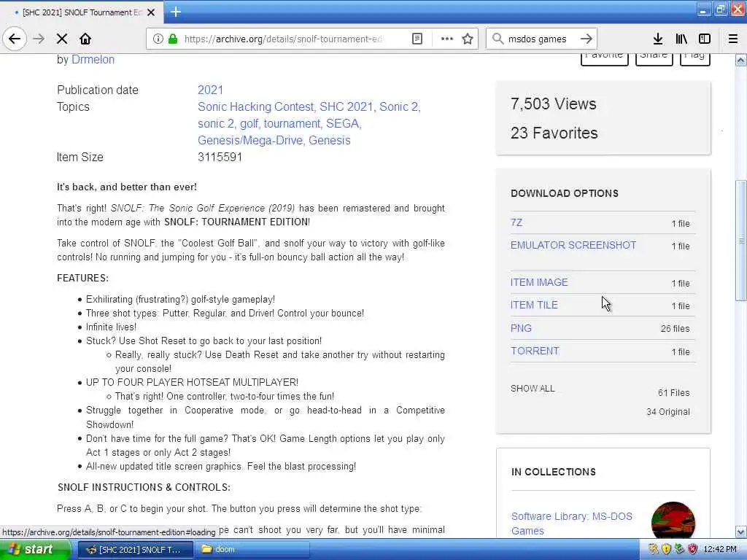The image size is (747, 560).
Task: Click the red shield tray icon
Action: click(x=693, y=549)
